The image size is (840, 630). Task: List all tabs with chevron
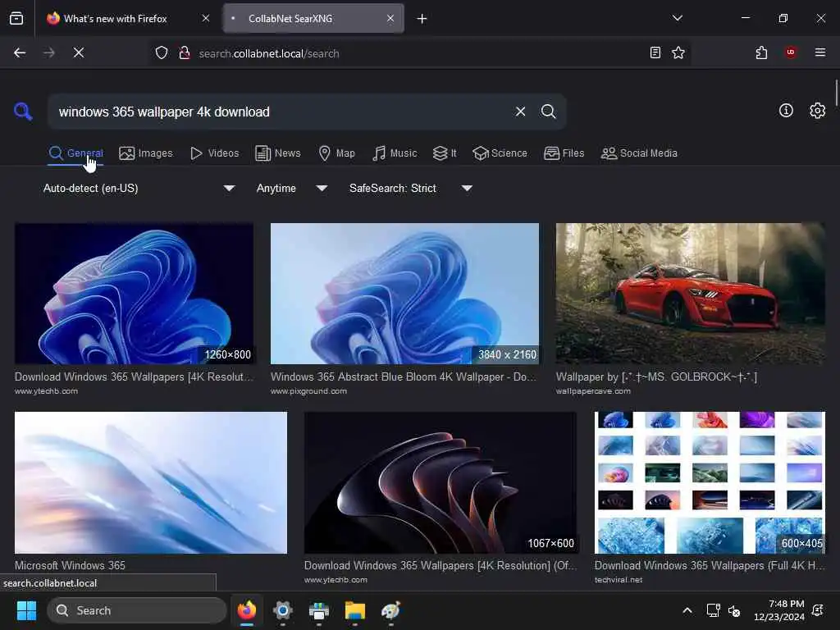coord(677,18)
